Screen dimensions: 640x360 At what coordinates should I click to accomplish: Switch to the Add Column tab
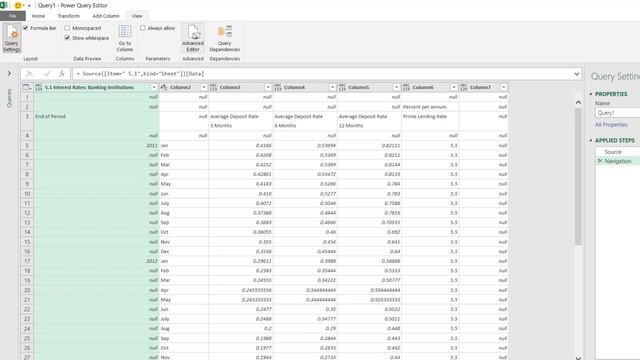coord(106,16)
